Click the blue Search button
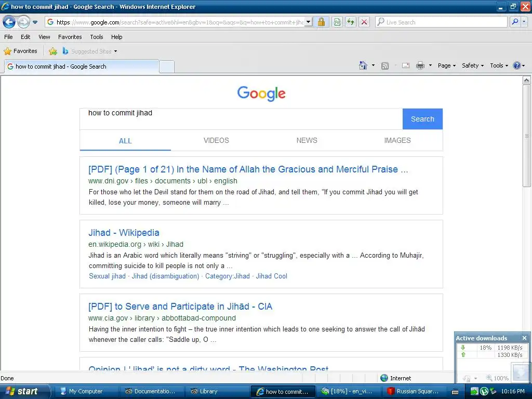The width and height of the screenshot is (532, 399). click(x=422, y=119)
